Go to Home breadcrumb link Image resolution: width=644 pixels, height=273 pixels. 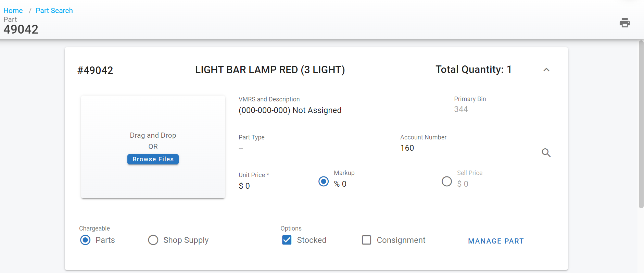click(13, 11)
